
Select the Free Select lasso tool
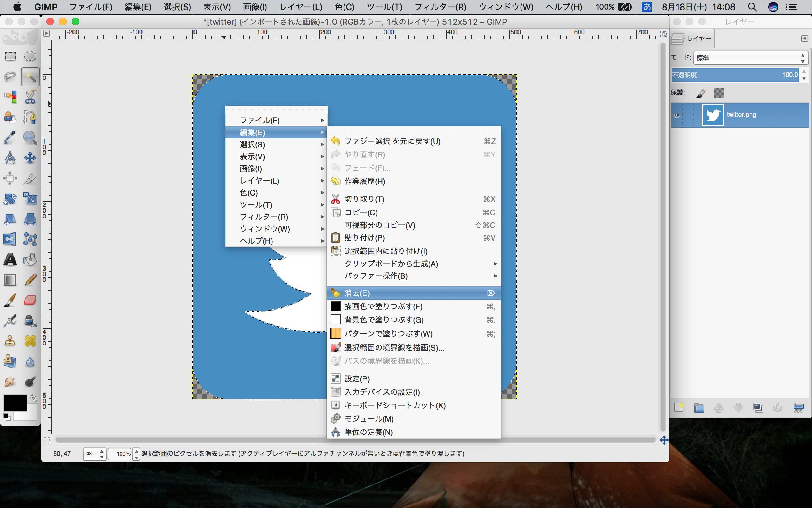click(x=10, y=77)
